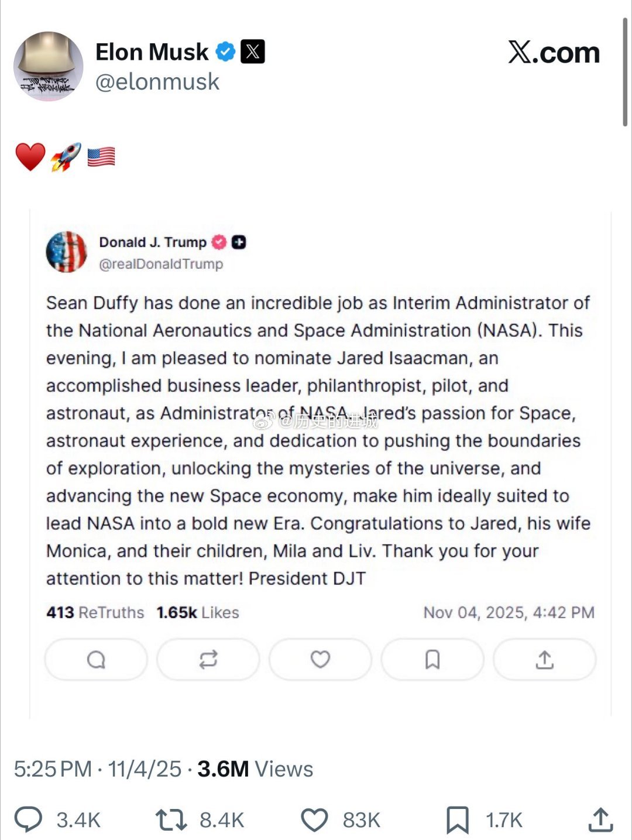ReTruth the Donald J. Trump post

208,660
